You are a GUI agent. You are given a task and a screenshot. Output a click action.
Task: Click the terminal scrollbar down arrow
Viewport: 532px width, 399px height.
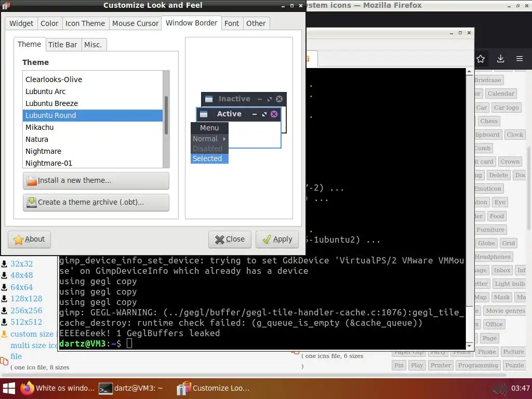point(469,345)
